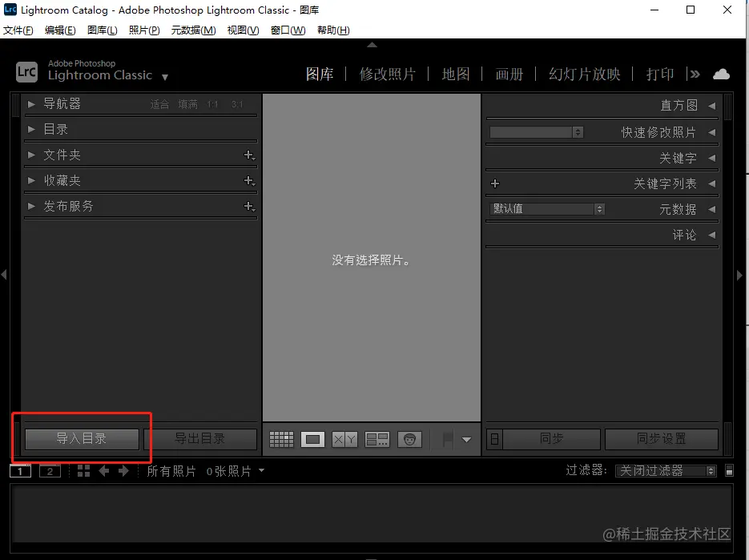Viewport: 749px width, 560px height.
Task: Open the 编辑(E) menu
Action: coord(60,30)
